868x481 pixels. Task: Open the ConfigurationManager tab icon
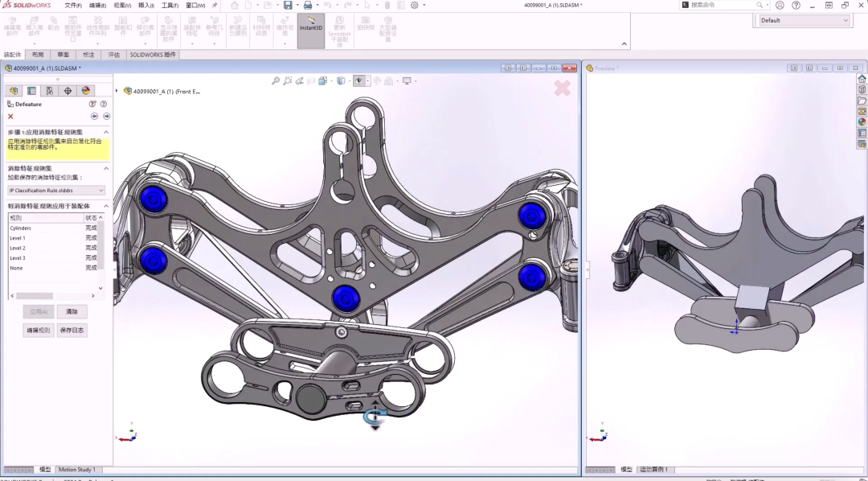50,91
